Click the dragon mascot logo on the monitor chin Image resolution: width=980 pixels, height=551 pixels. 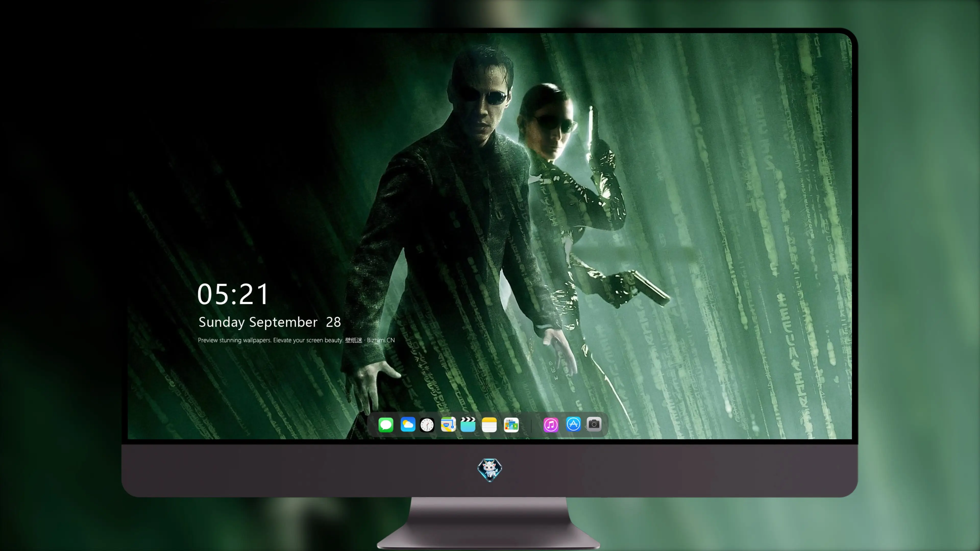point(490,470)
